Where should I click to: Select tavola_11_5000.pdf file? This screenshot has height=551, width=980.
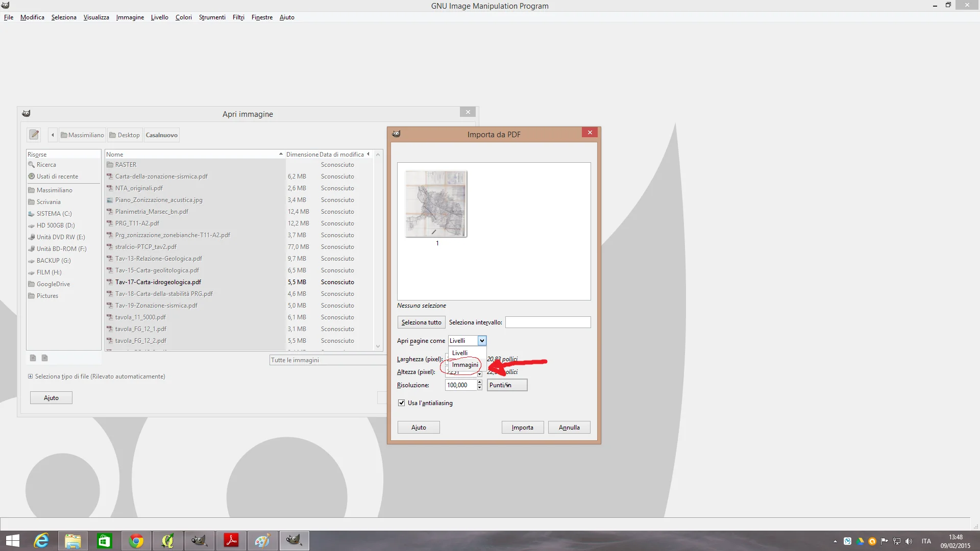pos(239,317)
